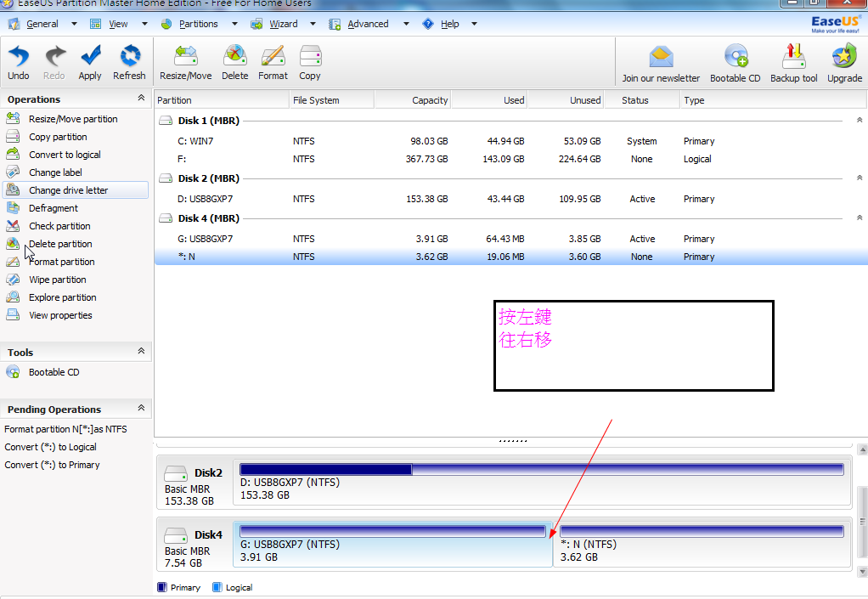Select Convert (*:) to Primary pending entry
Screen dimensions: 868x599
click(52, 465)
